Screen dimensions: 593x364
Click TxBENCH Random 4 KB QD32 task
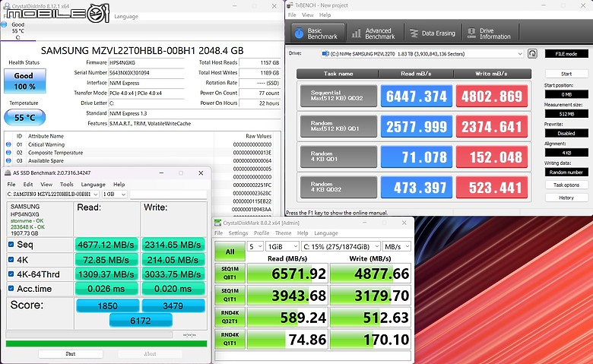pyautogui.click(x=338, y=187)
